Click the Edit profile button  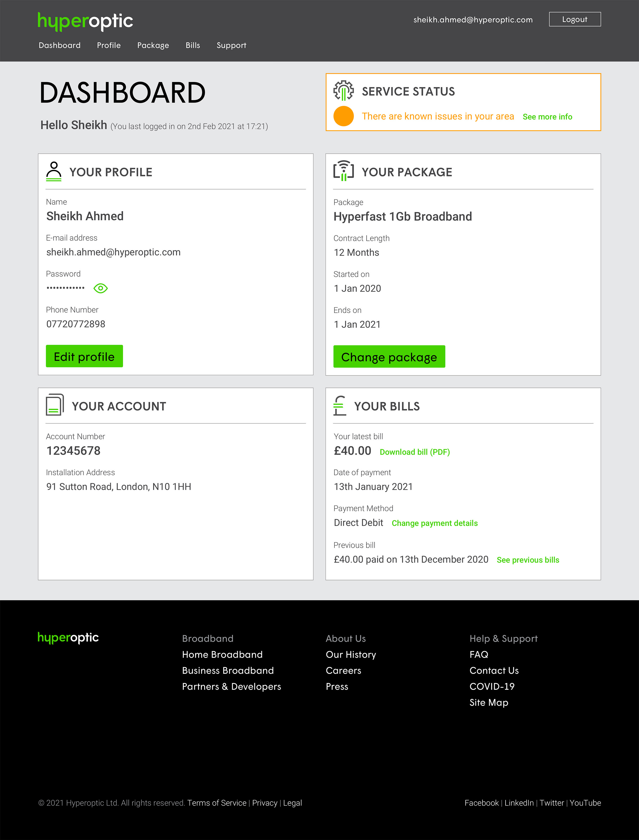[84, 356]
